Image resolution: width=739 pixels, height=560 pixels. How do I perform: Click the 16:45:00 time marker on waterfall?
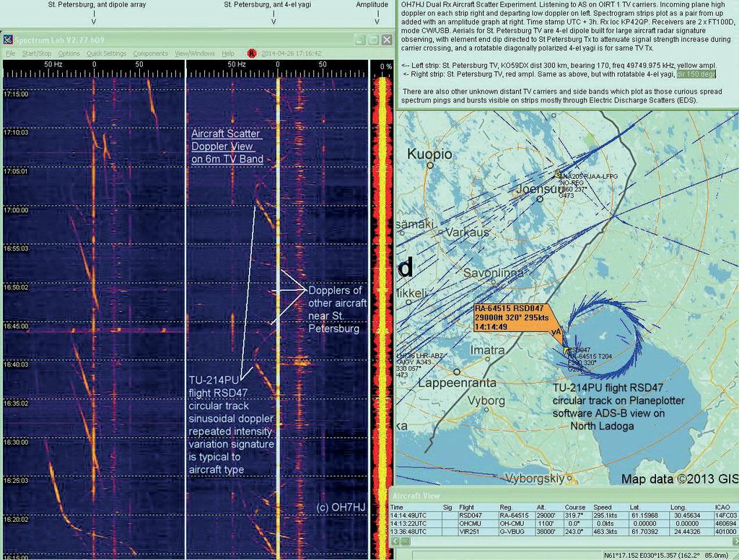16,326
